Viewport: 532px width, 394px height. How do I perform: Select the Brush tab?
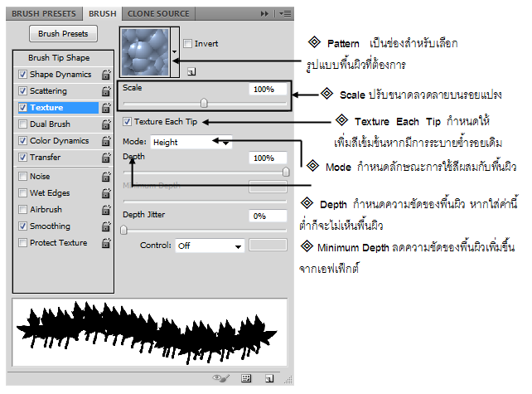(103, 14)
